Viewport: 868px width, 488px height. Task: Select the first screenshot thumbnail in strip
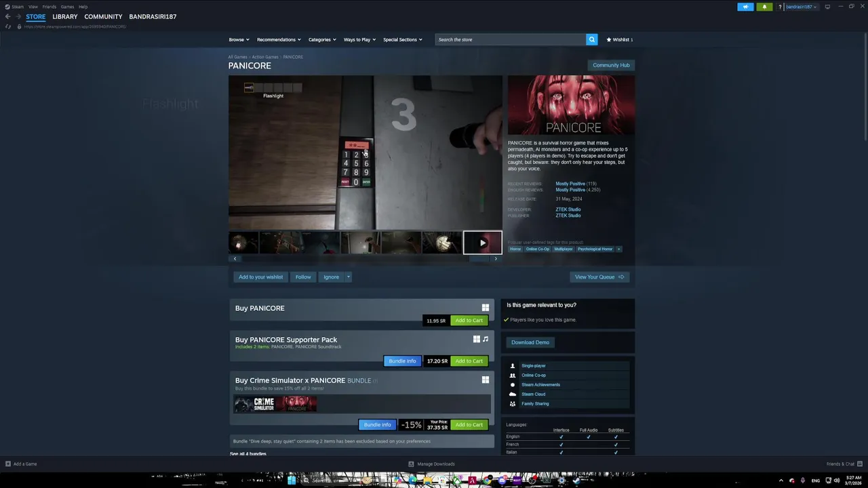[243, 243]
